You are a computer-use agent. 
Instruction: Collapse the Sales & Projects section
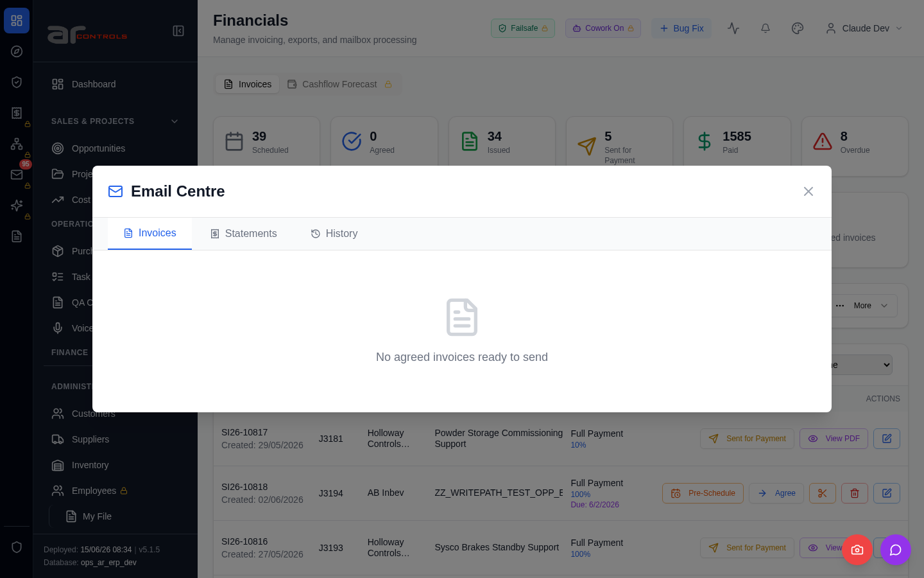[x=115, y=121]
